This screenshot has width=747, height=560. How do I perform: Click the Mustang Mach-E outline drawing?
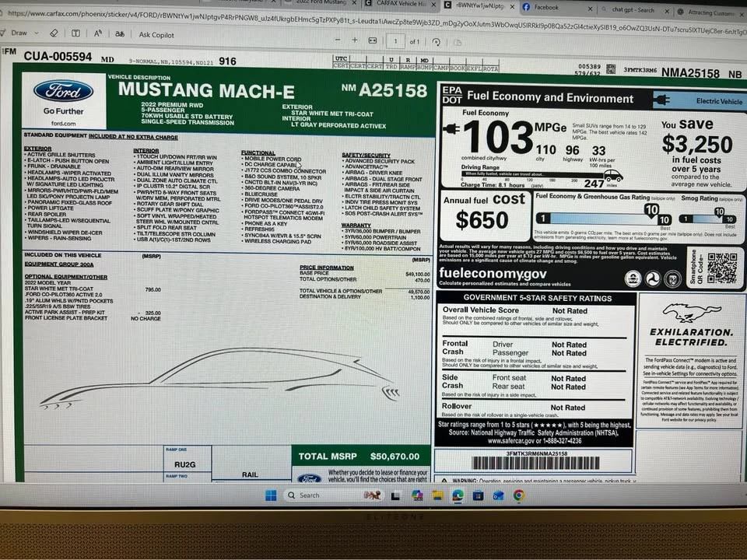coord(219,378)
